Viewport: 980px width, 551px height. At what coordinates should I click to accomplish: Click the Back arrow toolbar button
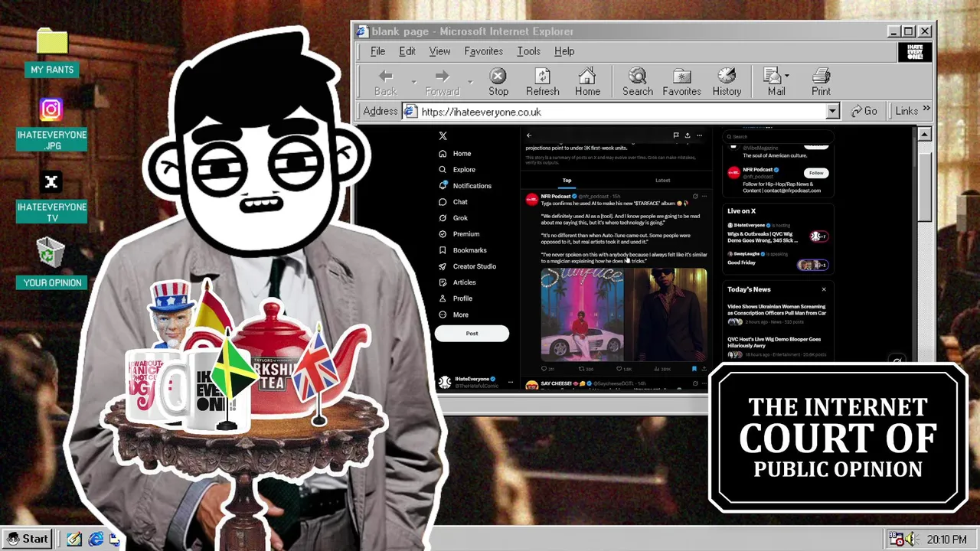[386, 82]
